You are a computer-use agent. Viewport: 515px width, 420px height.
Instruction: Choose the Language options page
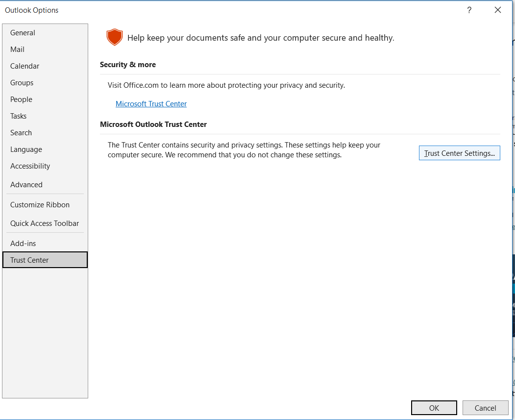[45, 149]
